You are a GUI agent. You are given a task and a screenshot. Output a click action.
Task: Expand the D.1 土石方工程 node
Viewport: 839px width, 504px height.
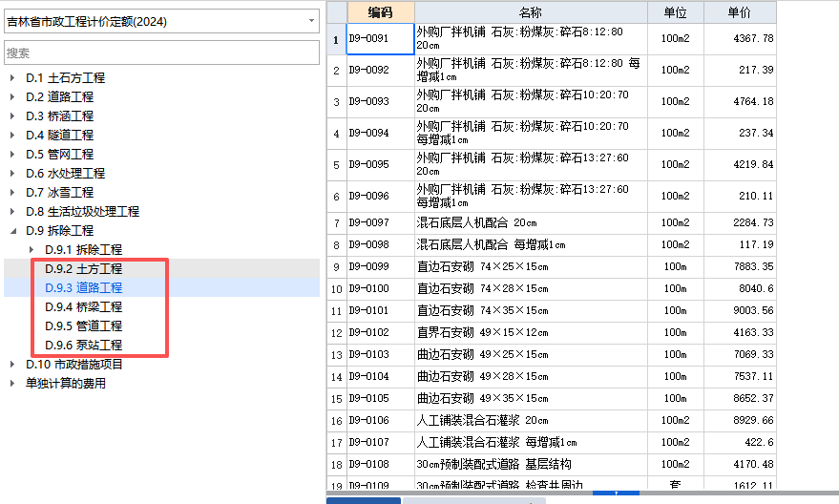coord(12,78)
